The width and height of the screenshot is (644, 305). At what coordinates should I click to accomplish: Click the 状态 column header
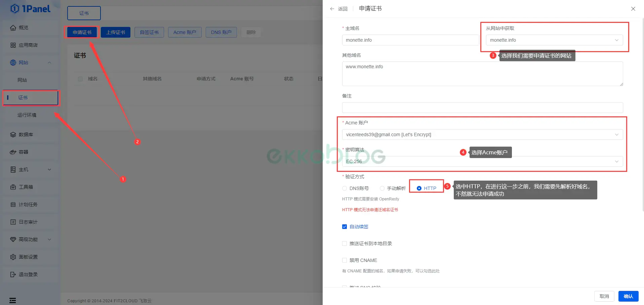click(289, 79)
